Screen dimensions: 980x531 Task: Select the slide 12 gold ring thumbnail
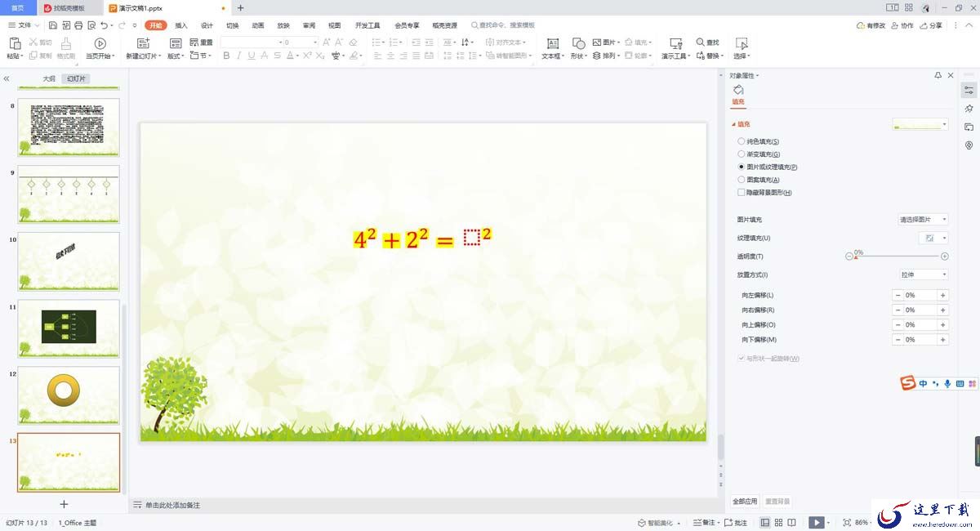(69, 395)
